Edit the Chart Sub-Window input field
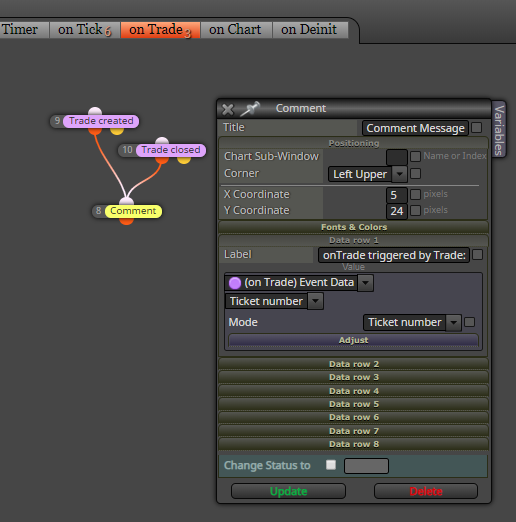 397,157
